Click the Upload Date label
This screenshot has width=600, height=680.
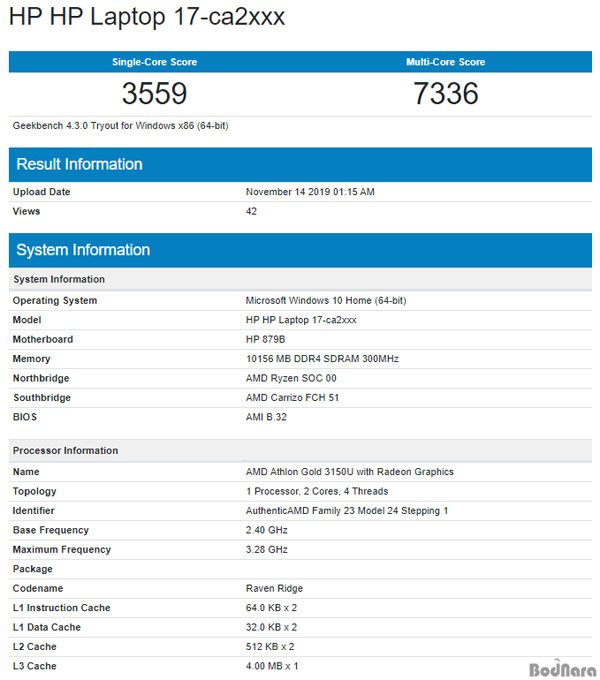[x=42, y=192]
